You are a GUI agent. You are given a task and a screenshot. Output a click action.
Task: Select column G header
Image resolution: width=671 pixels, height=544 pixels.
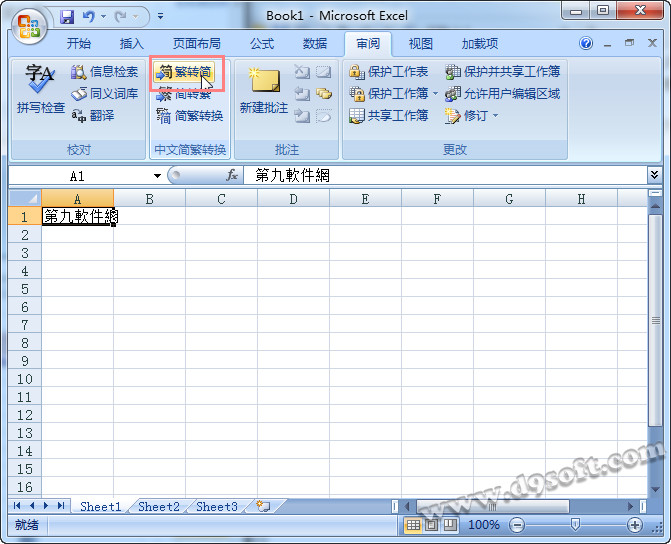[x=509, y=199]
